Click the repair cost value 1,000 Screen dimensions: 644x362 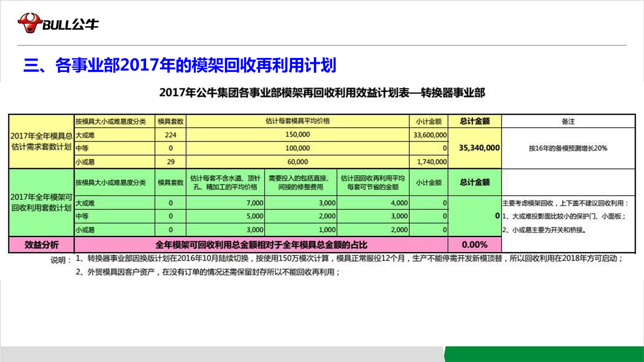[x=328, y=230]
